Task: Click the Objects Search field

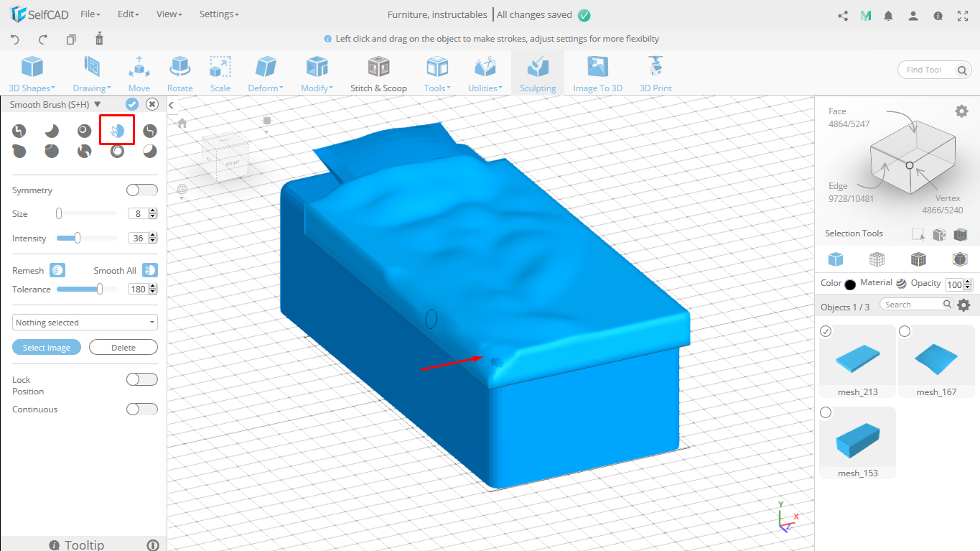Action: [x=917, y=305]
